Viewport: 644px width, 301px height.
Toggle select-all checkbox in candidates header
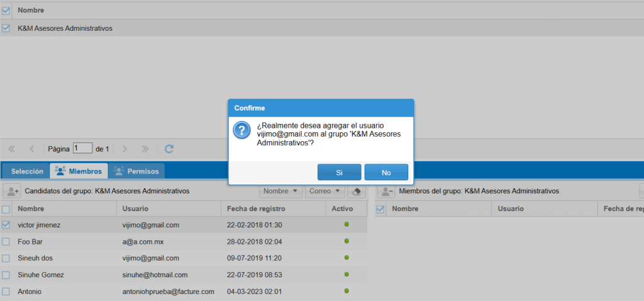coord(6,209)
